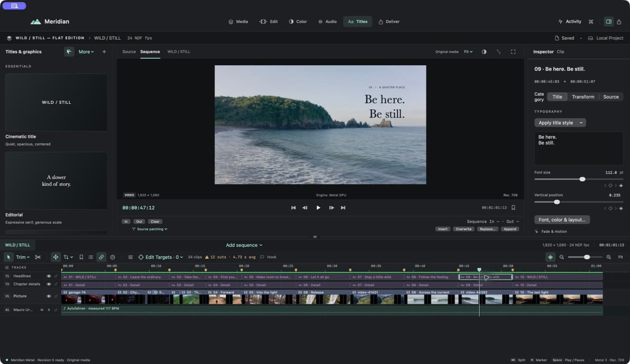
Task: Open the Trim mode dropdown
Action: coord(23,257)
